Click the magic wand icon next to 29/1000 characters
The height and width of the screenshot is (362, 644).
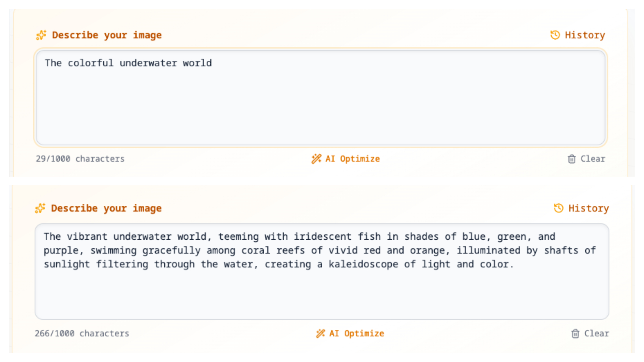point(316,159)
